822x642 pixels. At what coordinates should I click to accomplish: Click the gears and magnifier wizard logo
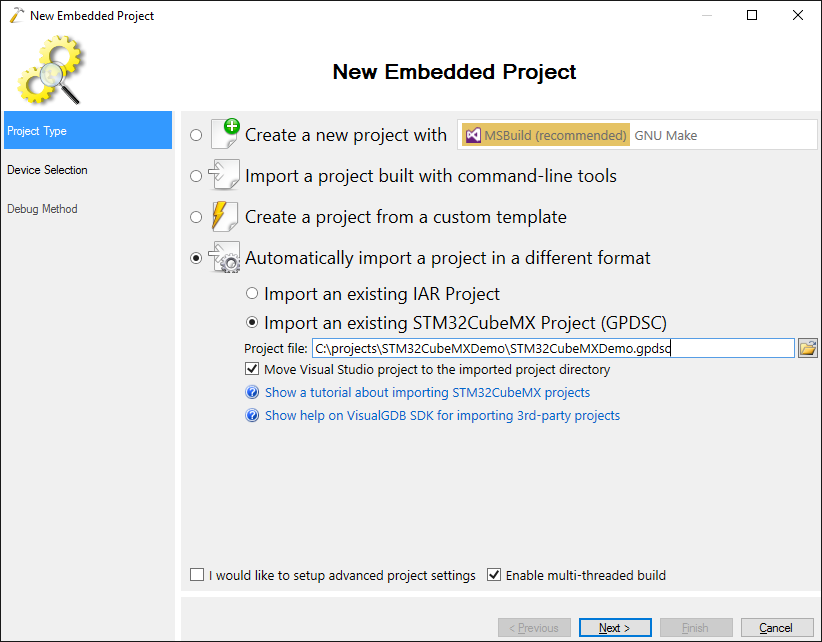pos(50,70)
